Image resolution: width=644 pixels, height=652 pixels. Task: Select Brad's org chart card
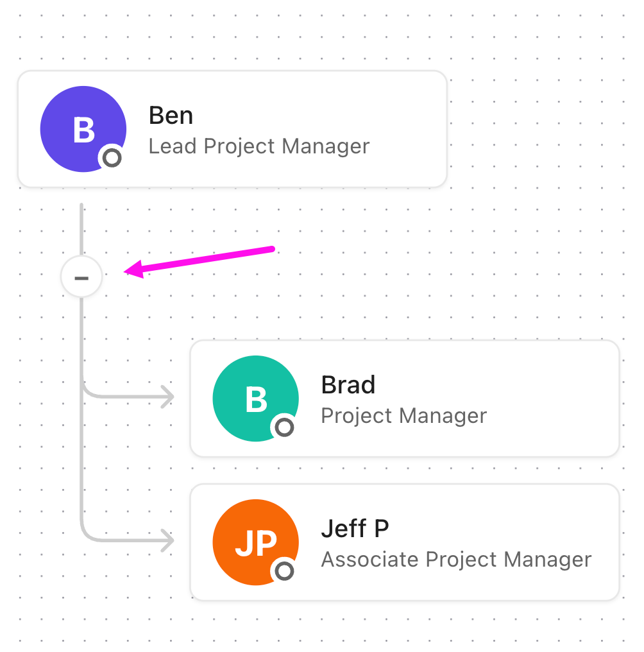(405, 399)
